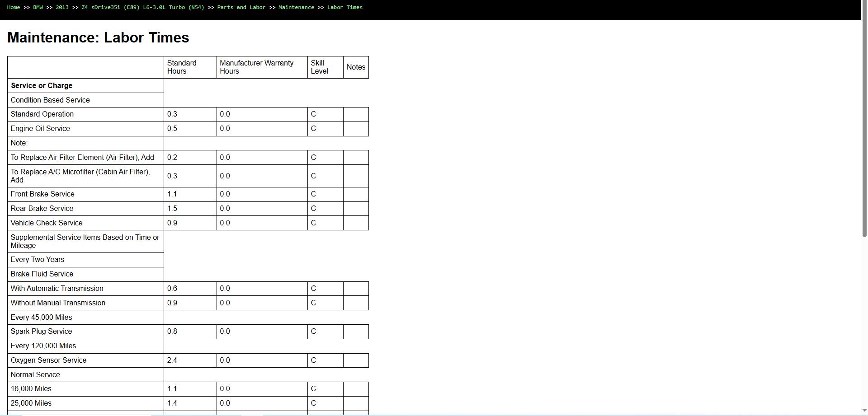Select the 'Engine Oil Service' row label

pyautogui.click(x=40, y=129)
